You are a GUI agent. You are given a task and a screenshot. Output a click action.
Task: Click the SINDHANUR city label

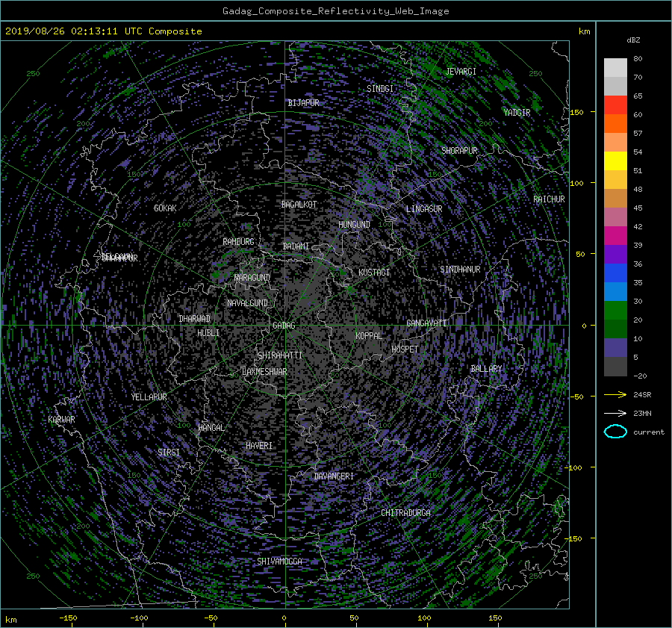coord(460,270)
